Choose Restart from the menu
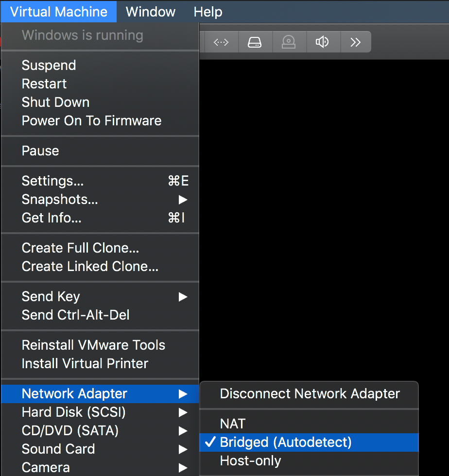This screenshot has height=476, width=449. point(100,84)
